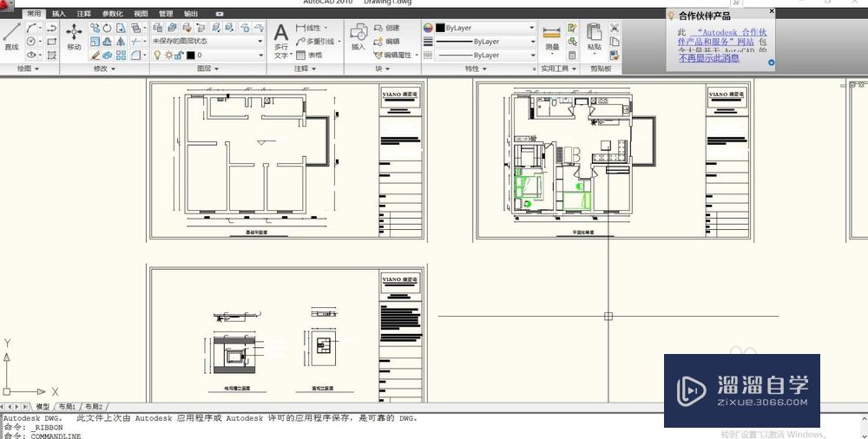Toggle the ribbon minimize button
Image resolution: width=868 pixels, height=439 pixels.
(x=220, y=13)
